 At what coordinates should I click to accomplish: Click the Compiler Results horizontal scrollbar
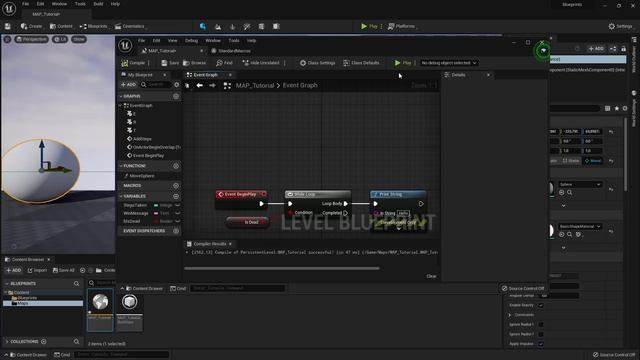click(x=282, y=269)
